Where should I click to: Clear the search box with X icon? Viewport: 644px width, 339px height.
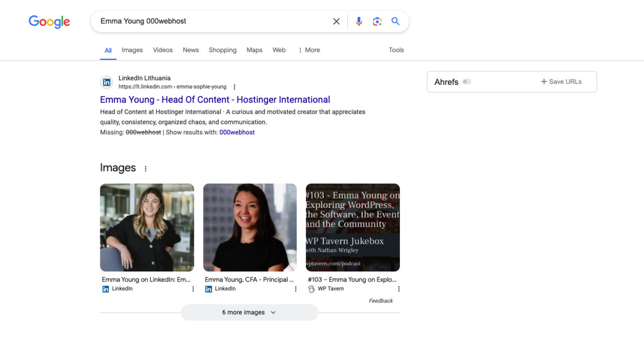(x=336, y=21)
